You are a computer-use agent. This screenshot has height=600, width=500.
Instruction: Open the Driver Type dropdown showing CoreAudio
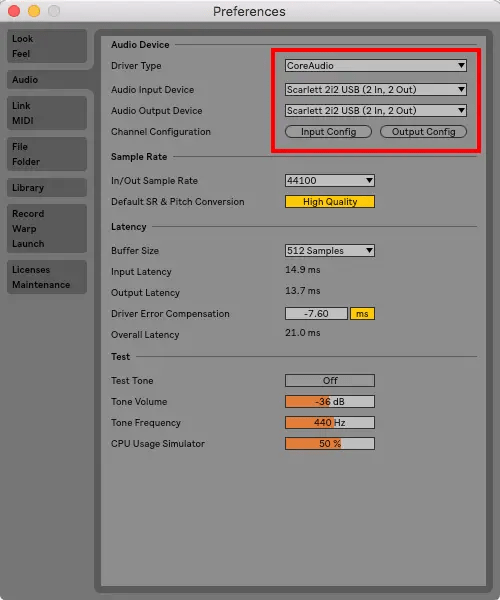pos(376,65)
